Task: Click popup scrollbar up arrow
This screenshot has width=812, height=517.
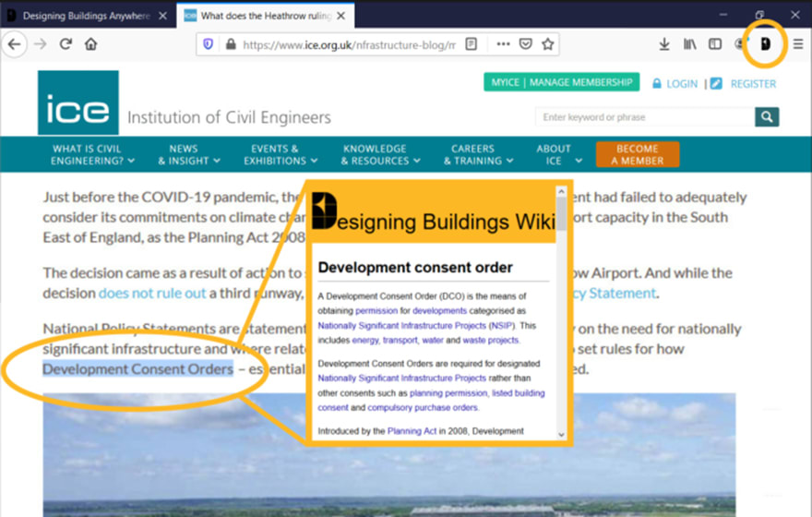Action: [561, 192]
